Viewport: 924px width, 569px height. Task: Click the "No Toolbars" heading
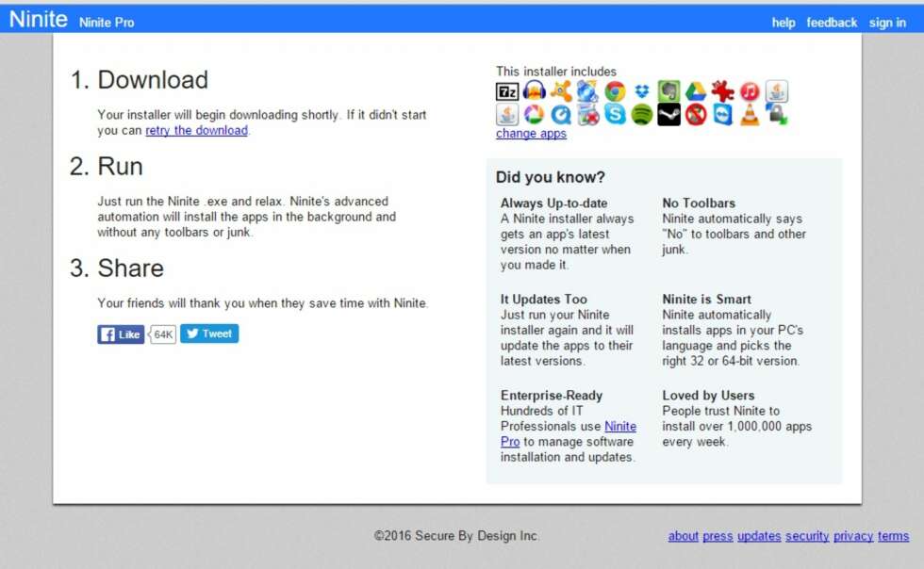(x=699, y=203)
